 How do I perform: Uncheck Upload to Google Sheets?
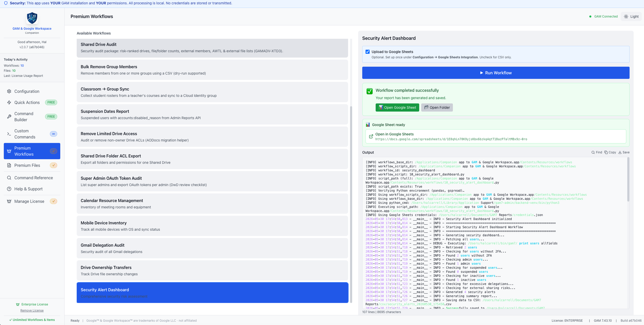tap(368, 52)
